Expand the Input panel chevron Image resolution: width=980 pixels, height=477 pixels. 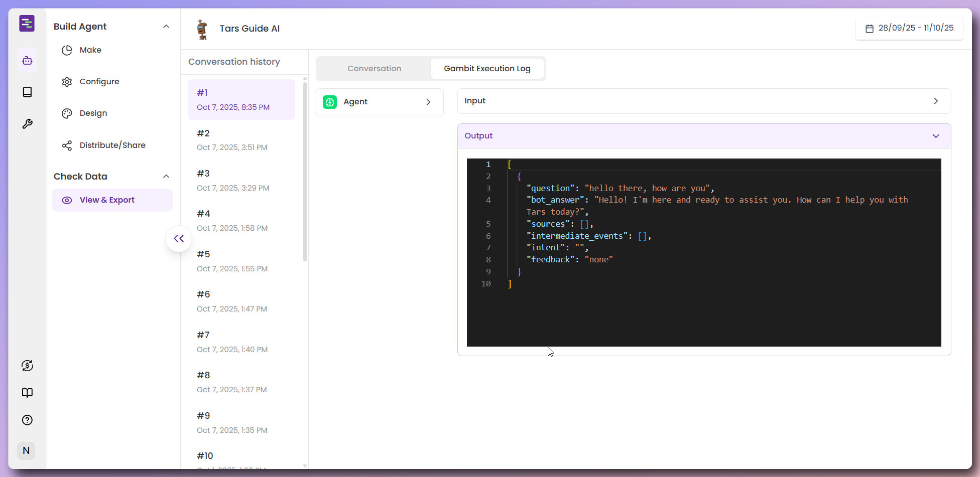(x=936, y=101)
